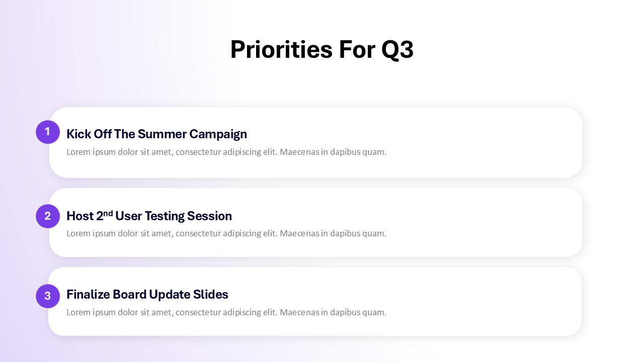Click the Lorem ipsum text under Summer Campaign
The height and width of the screenshot is (362, 644).
226,152
